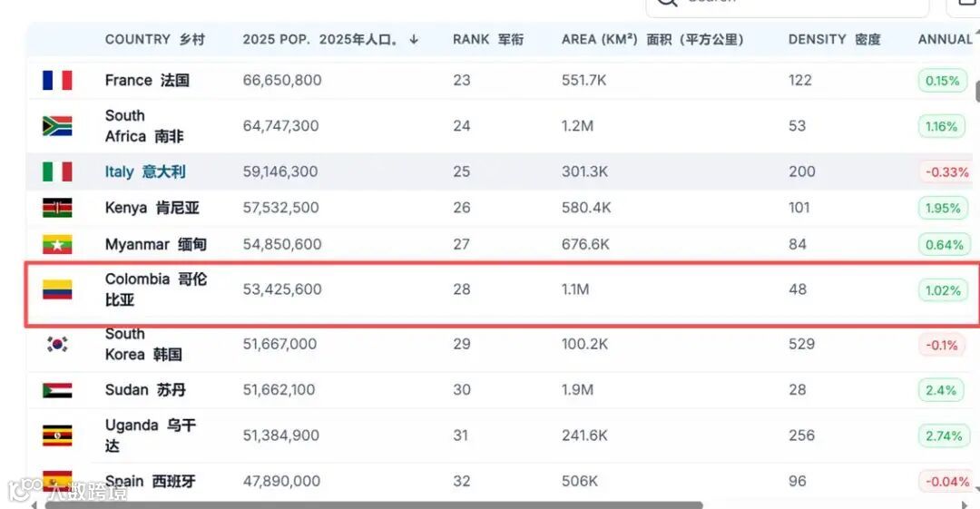Click the South Korea flag icon

coord(57,344)
